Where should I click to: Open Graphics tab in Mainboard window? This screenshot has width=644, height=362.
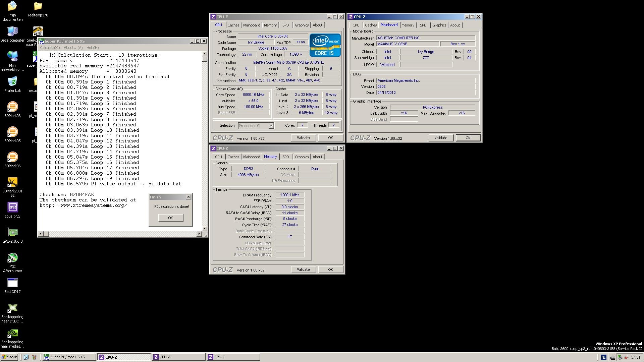(439, 25)
